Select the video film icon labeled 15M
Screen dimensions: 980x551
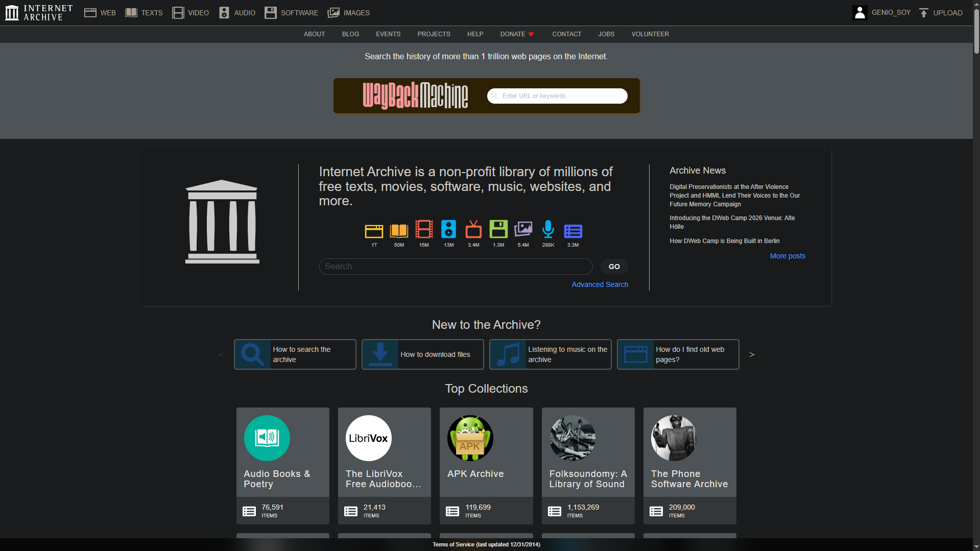(x=424, y=230)
